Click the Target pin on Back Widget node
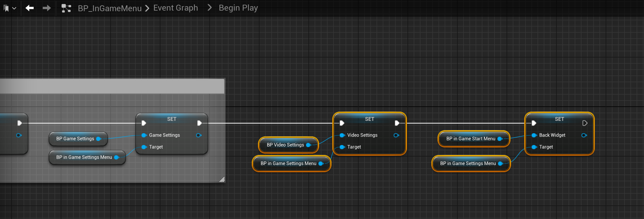 534,147
